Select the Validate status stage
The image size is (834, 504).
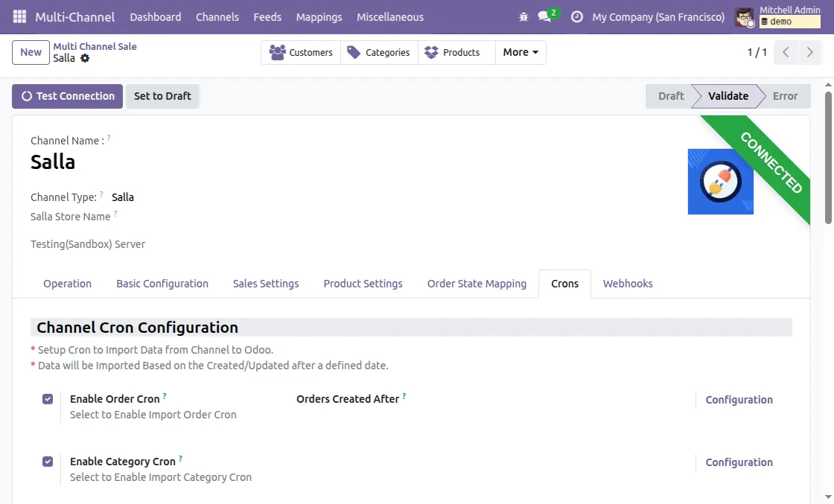pyautogui.click(x=728, y=96)
